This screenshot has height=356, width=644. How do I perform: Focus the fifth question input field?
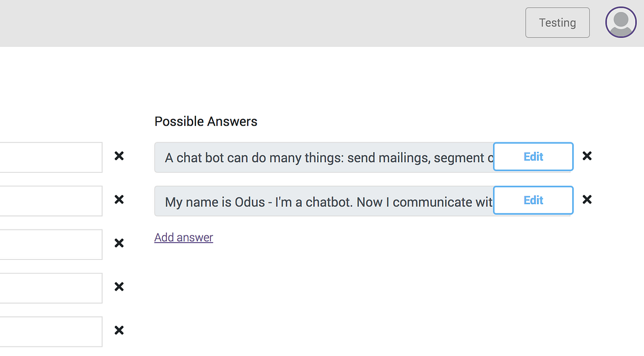point(51,332)
